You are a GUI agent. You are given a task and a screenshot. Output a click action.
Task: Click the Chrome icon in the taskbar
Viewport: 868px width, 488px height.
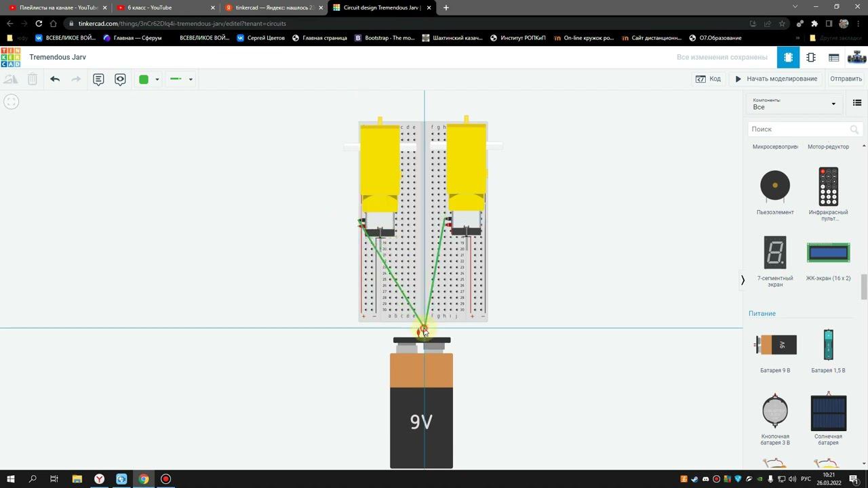144,479
